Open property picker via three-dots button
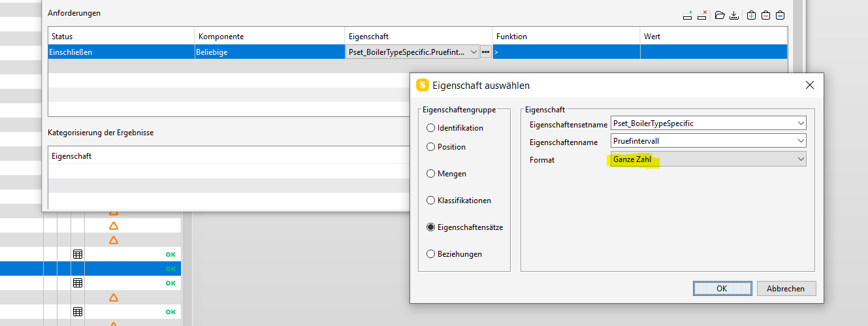This screenshot has height=326, width=868. [485, 52]
